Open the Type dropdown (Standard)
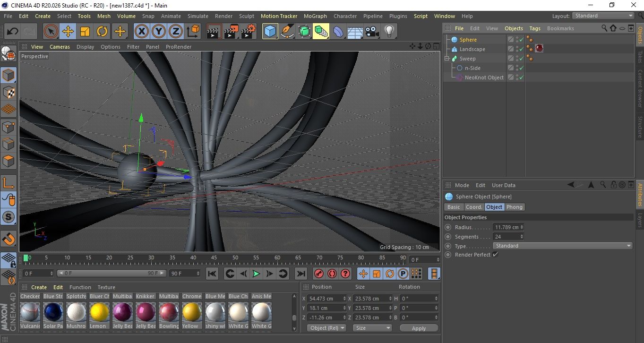The image size is (644, 343). click(562, 246)
